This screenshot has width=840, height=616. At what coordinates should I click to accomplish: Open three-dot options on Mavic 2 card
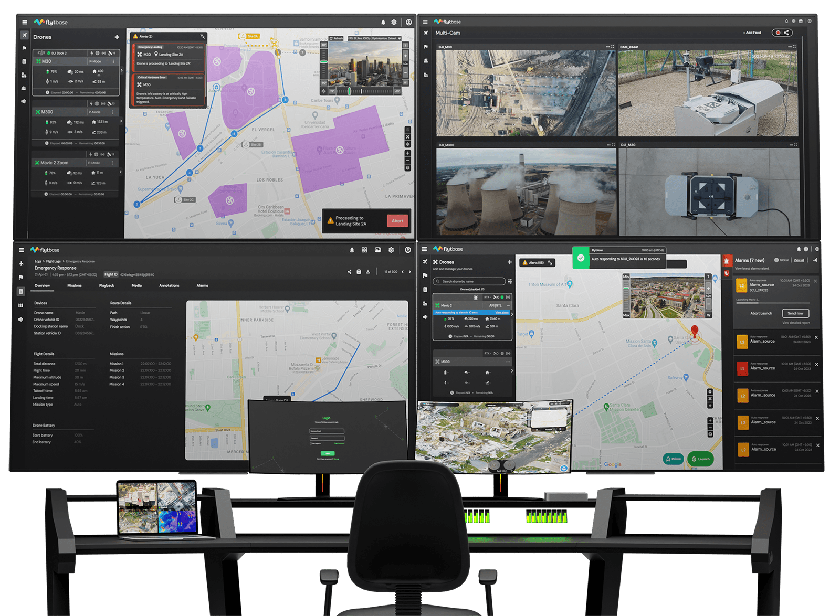508,305
